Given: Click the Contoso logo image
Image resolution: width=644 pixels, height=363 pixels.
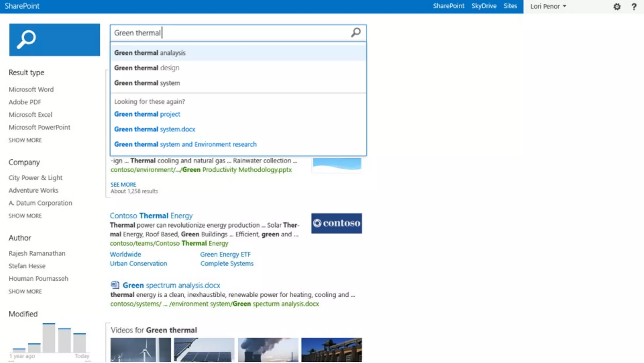Looking at the screenshot, I should click(336, 223).
